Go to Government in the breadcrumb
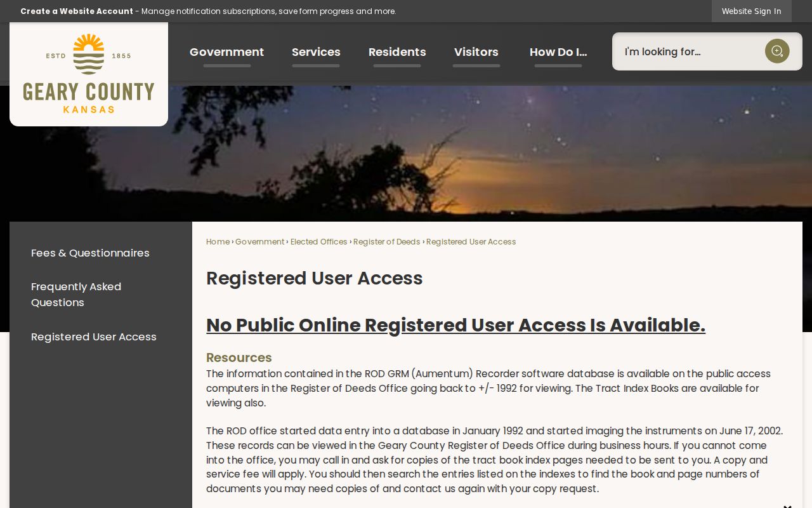The image size is (812, 508). tap(259, 242)
